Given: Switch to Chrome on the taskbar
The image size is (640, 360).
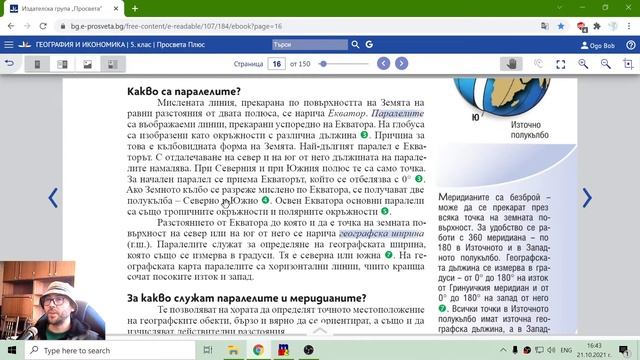Looking at the screenshot, I should (258, 350).
